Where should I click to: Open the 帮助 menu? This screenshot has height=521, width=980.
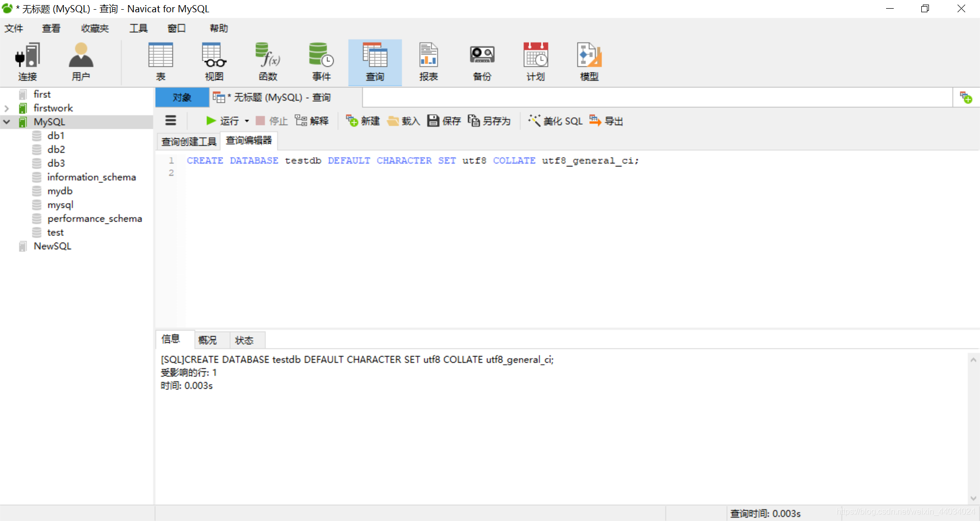[x=218, y=28]
